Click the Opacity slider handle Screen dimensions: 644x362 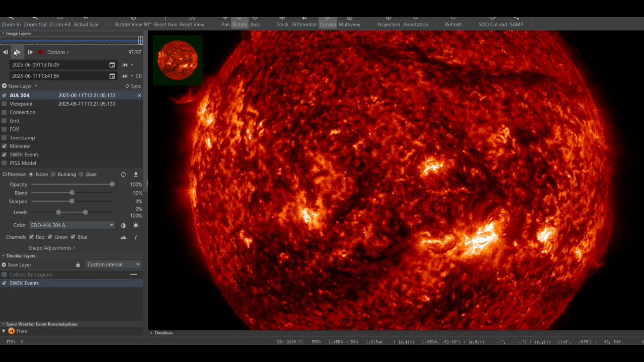click(x=112, y=185)
